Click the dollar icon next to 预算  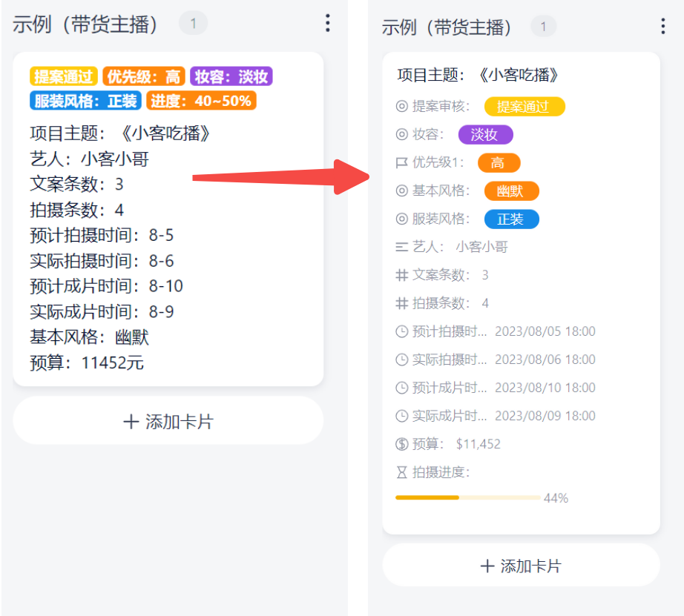(x=402, y=444)
